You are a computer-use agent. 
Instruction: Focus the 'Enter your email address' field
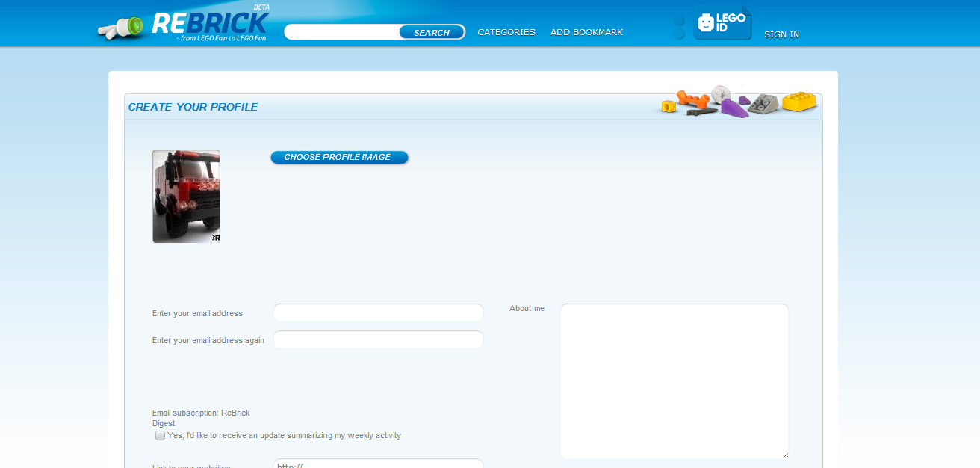[379, 313]
